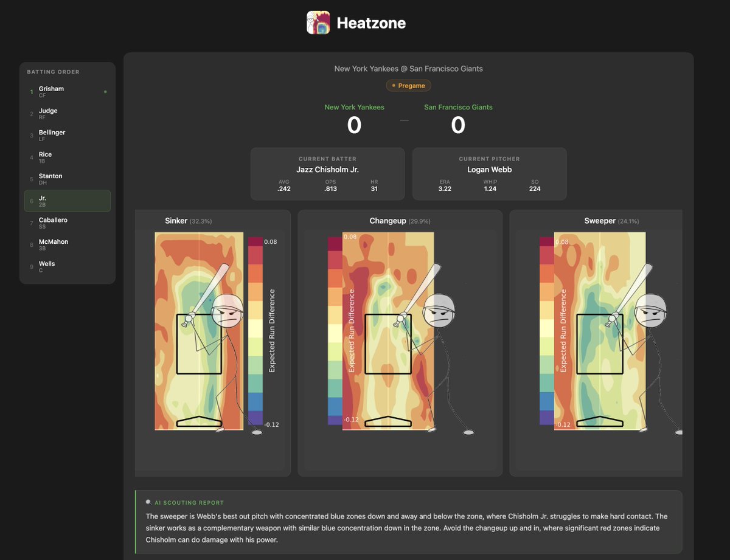The height and width of the screenshot is (560, 730).
Task: Click the matchup title New York Yankees @ San Francisco Giants
Action: click(408, 69)
